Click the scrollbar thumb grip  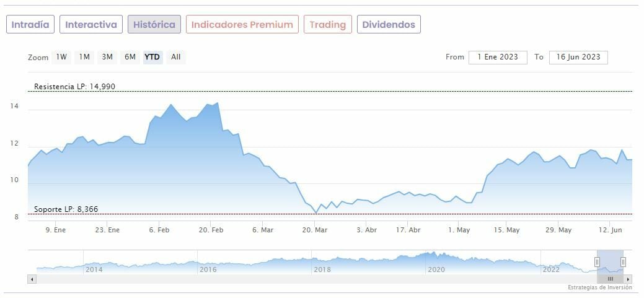click(x=610, y=279)
